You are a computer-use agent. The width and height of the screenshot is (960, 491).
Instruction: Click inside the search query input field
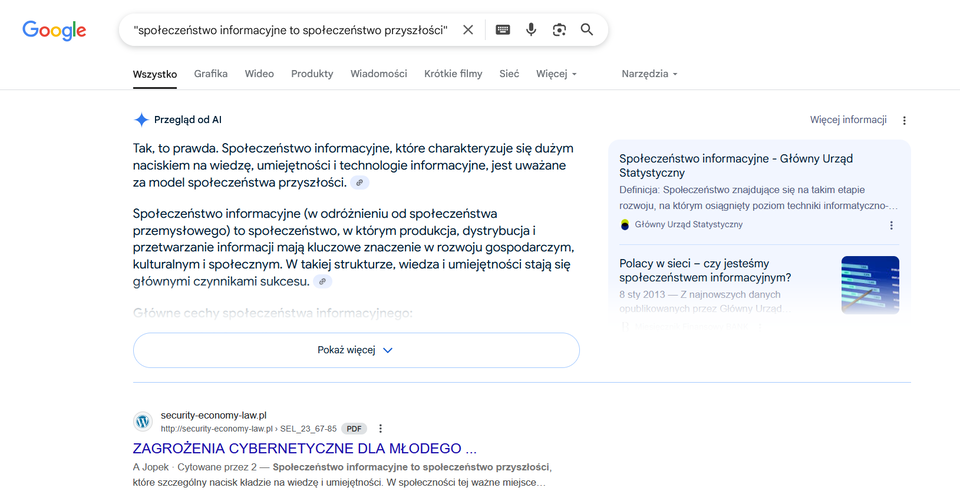point(290,30)
